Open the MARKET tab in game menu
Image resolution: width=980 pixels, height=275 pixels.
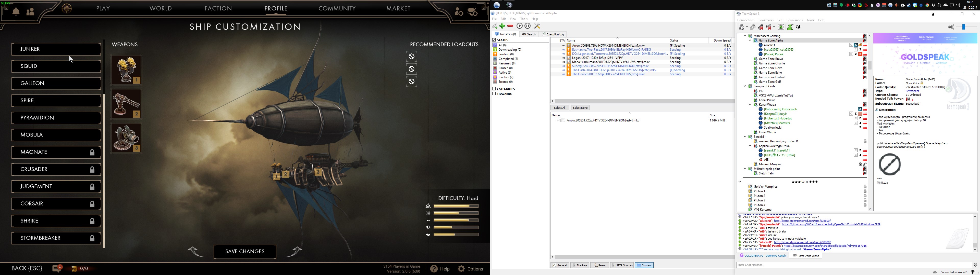[398, 8]
